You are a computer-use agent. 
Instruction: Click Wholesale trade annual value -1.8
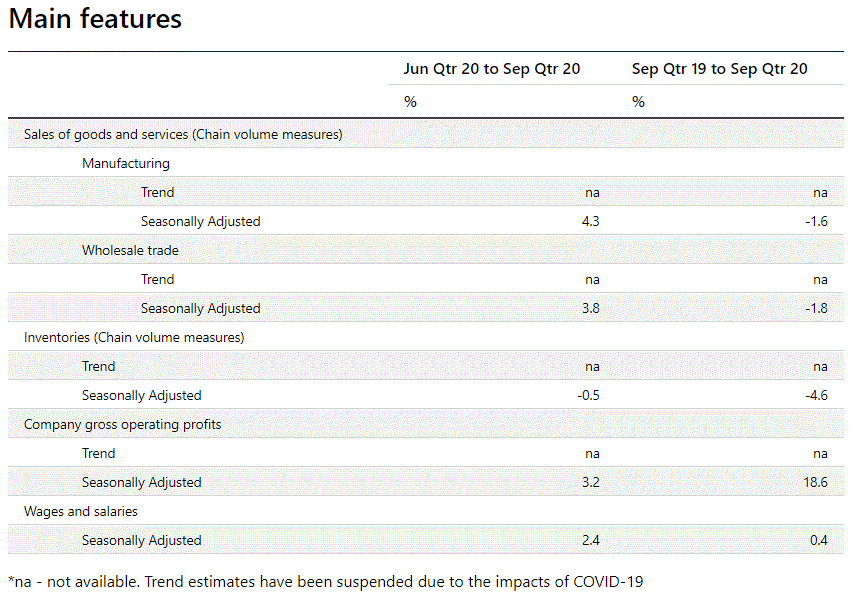[x=816, y=308]
